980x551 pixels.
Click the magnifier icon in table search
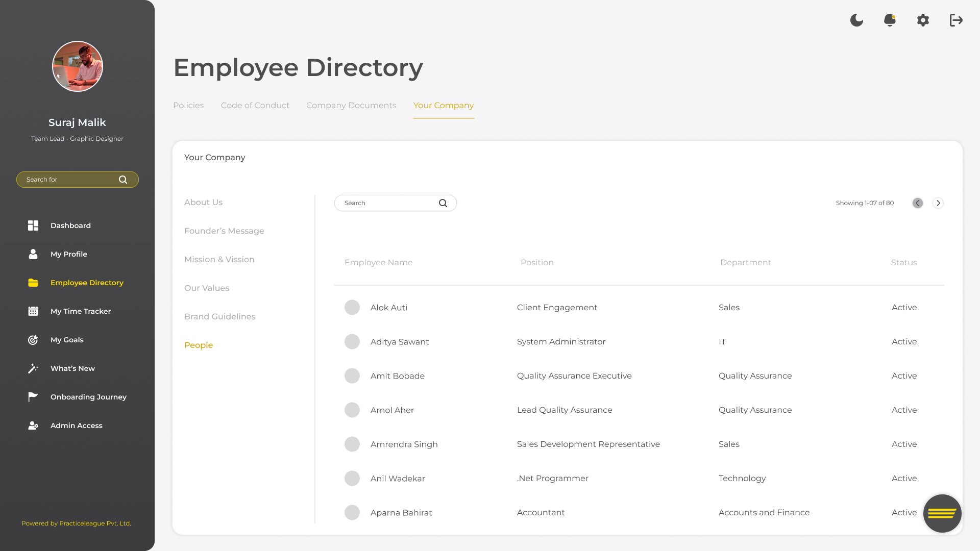443,203
